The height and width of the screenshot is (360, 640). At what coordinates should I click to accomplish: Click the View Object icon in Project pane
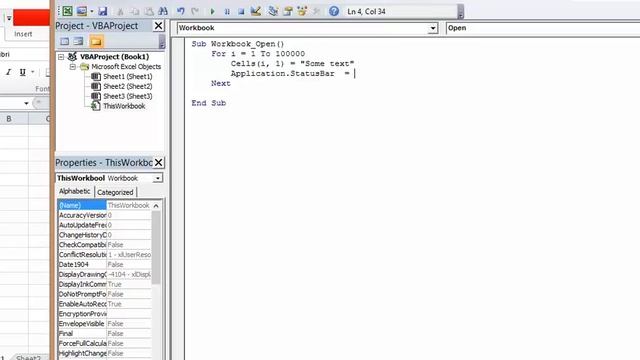tap(78, 41)
